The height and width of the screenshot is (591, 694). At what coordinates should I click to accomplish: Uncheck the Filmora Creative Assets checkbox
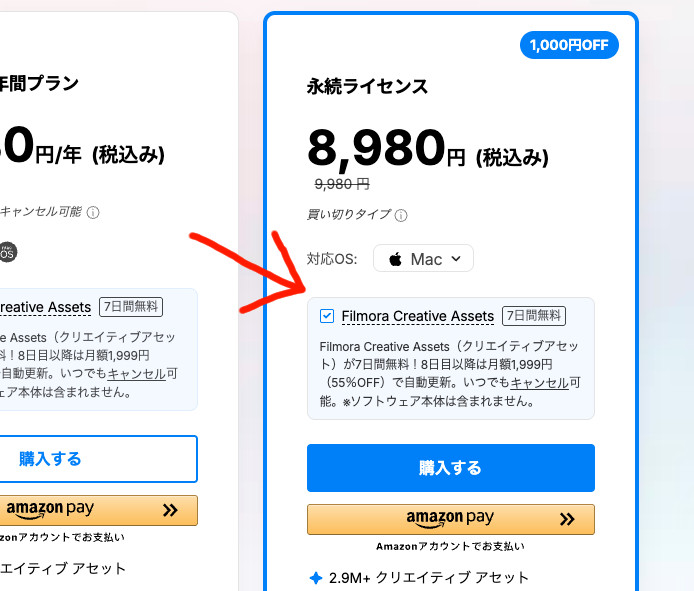click(x=327, y=316)
